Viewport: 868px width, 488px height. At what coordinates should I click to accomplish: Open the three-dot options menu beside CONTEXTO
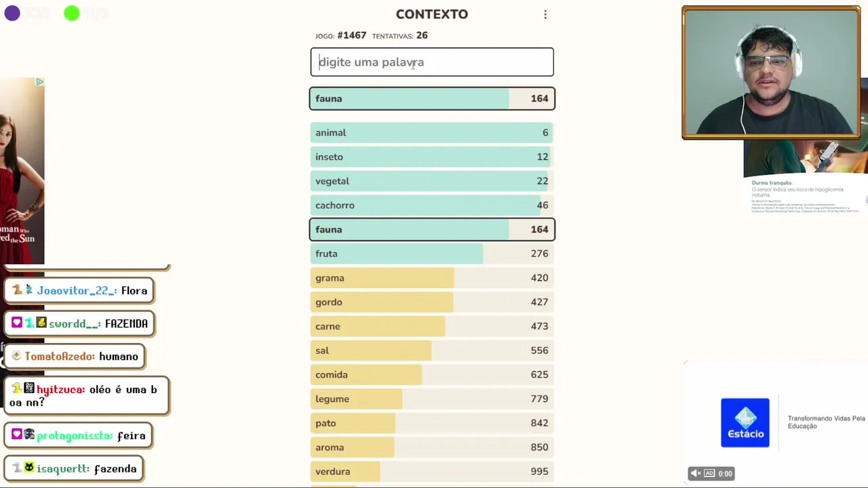click(x=545, y=14)
